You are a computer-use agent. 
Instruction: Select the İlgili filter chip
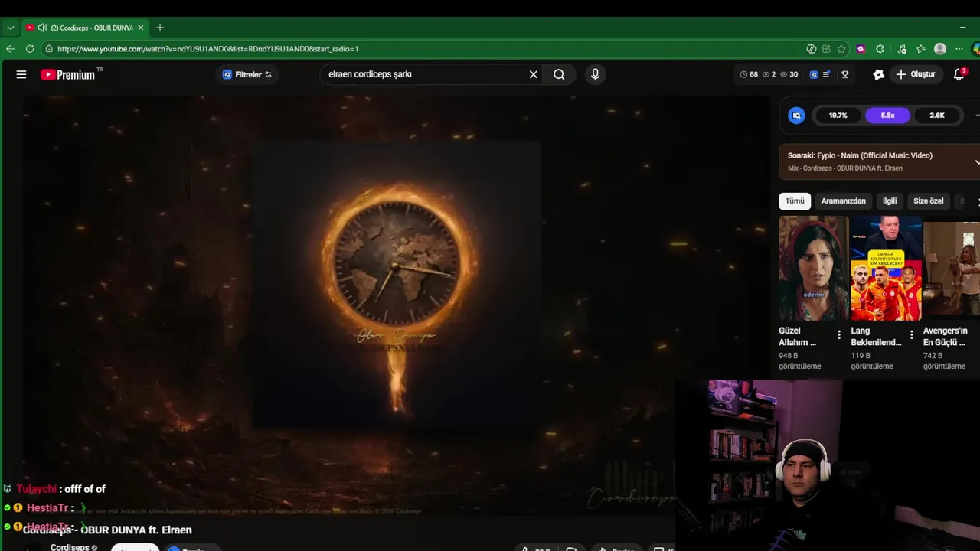890,201
